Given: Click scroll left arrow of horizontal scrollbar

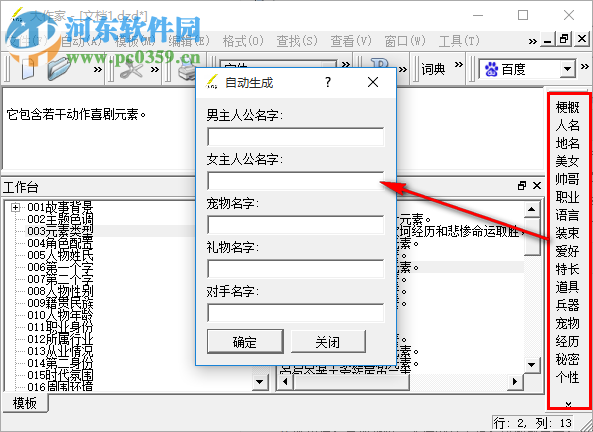Looking at the screenshot, I should tap(285, 381).
